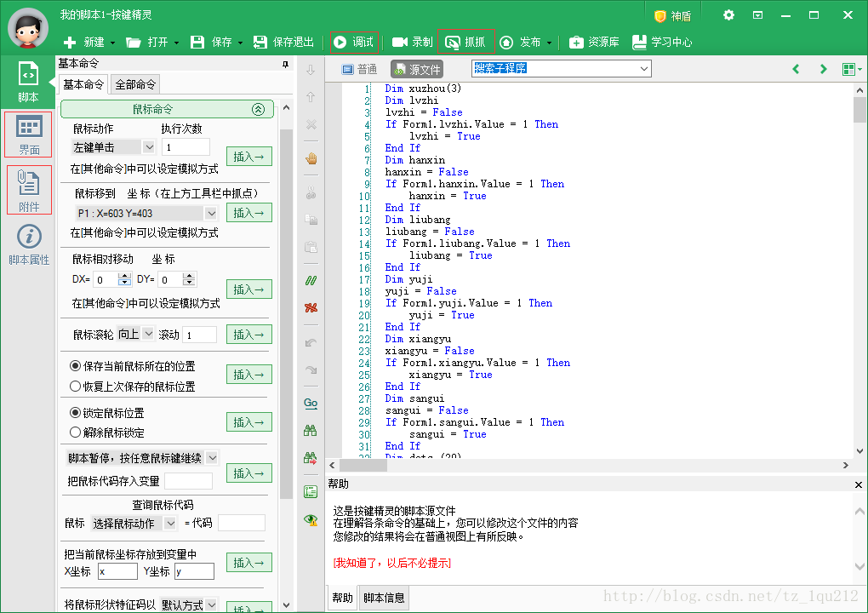Open the 附件 attachments sidebar panel
The image size is (868, 613).
click(29, 190)
